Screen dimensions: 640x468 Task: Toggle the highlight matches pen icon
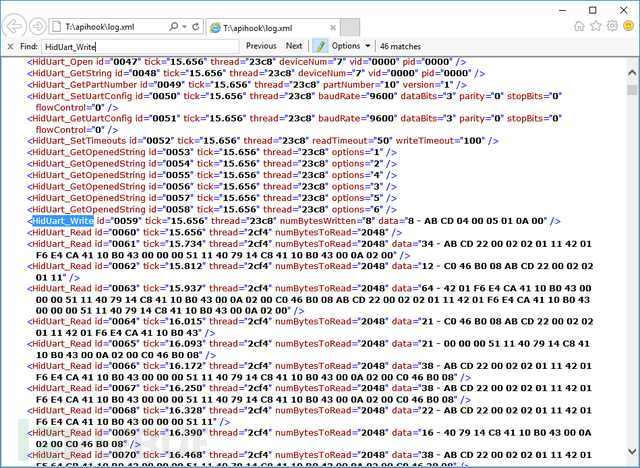coord(320,46)
